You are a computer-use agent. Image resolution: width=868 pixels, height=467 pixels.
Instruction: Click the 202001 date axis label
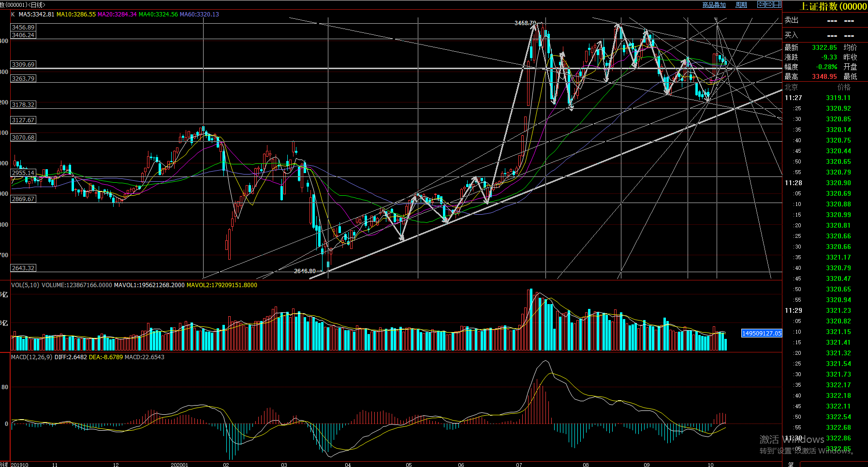coord(179,465)
